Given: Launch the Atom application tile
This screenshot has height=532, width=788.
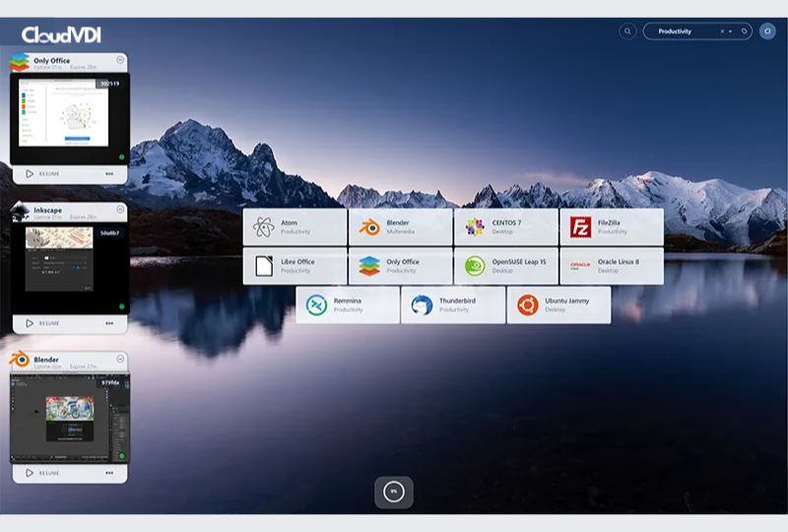Looking at the screenshot, I should pyautogui.click(x=295, y=227).
